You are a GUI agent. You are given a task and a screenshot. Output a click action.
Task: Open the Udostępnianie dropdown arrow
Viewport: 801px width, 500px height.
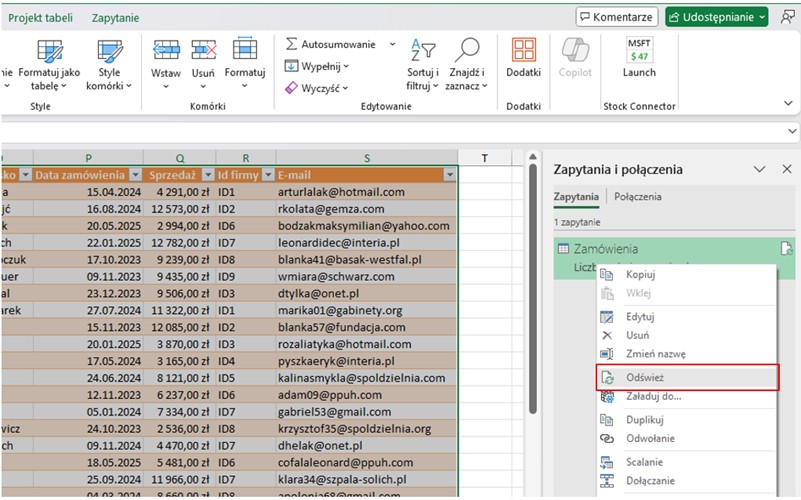(762, 17)
